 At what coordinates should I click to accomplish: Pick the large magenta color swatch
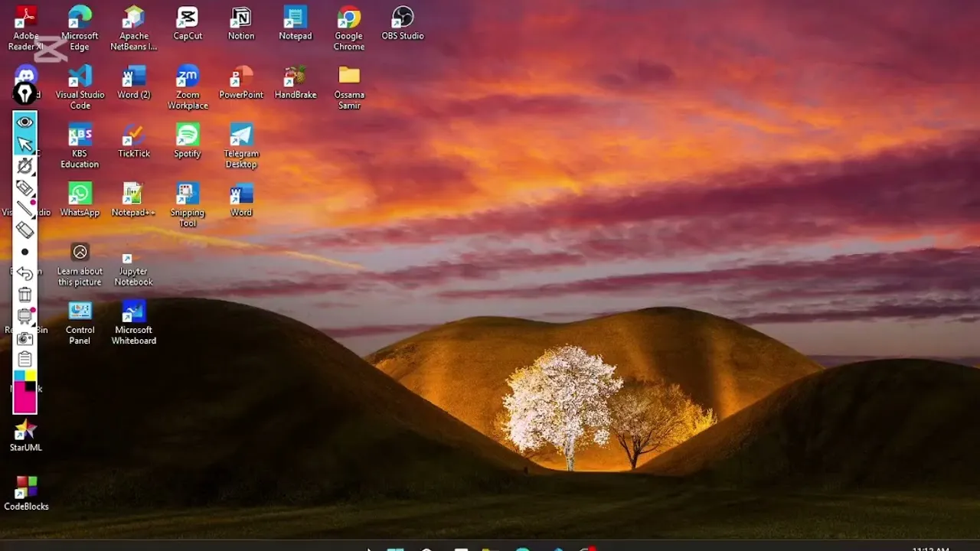pos(21,400)
